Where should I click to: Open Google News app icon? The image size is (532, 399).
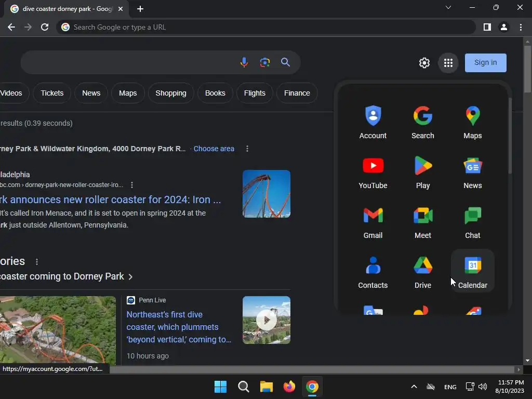(473, 172)
